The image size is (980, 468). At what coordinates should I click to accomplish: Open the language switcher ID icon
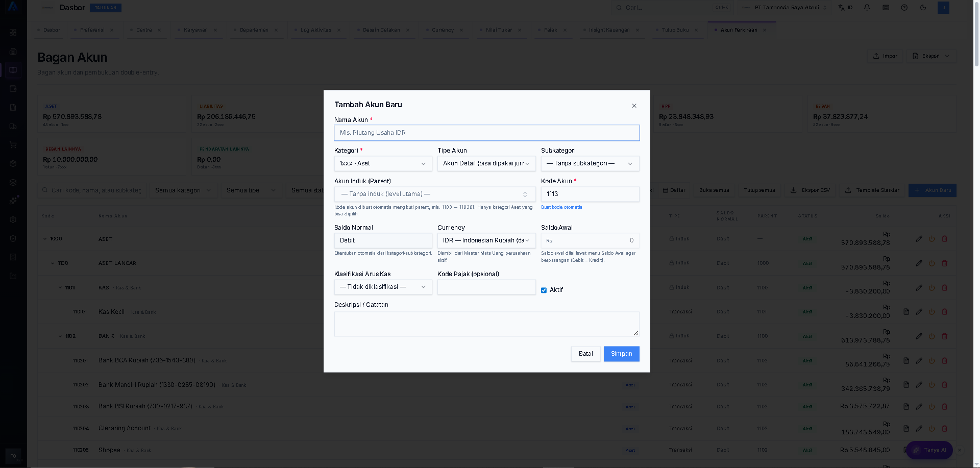tap(845, 8)
